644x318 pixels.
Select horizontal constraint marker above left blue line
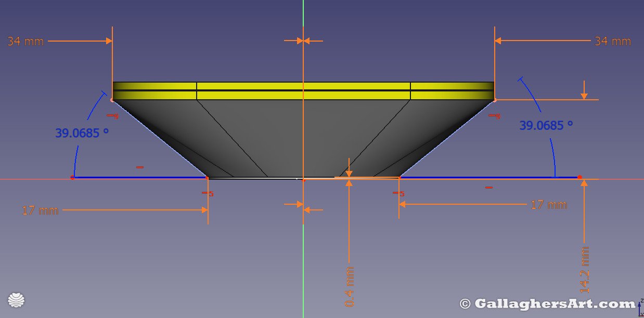tap(139, 167)
